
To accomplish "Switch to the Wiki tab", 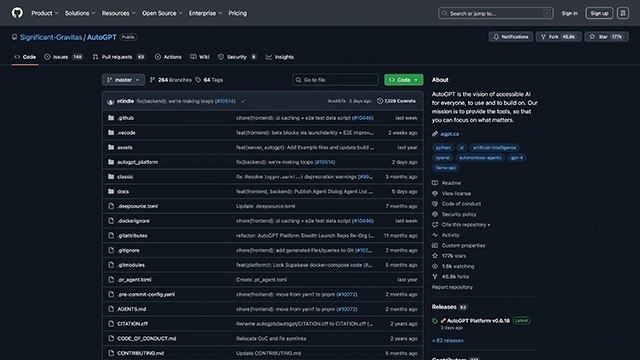I will click(x=200, y=57).
